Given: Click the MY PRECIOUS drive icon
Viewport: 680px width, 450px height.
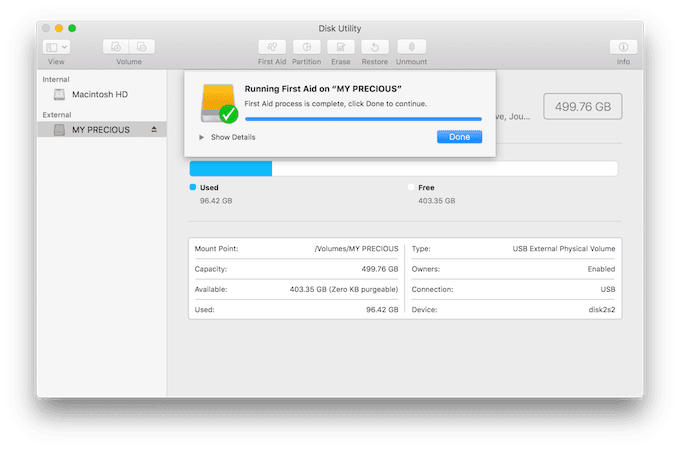Looking at the screenshot, I should [x=59, y=130].
